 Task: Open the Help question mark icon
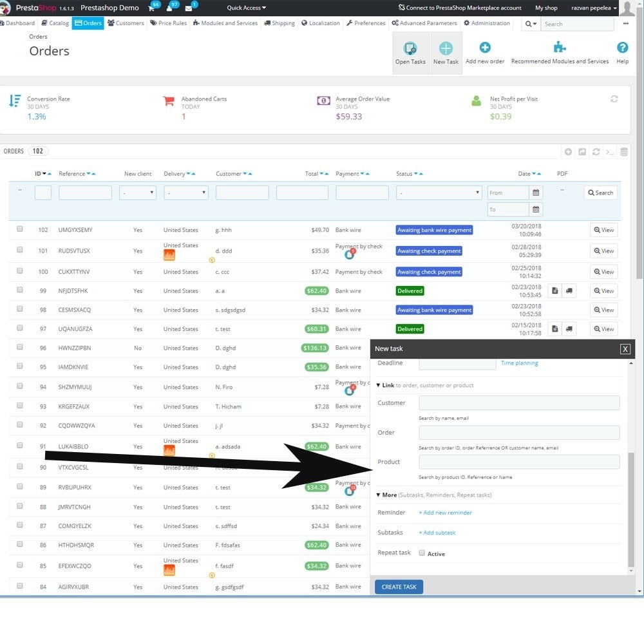622,48
